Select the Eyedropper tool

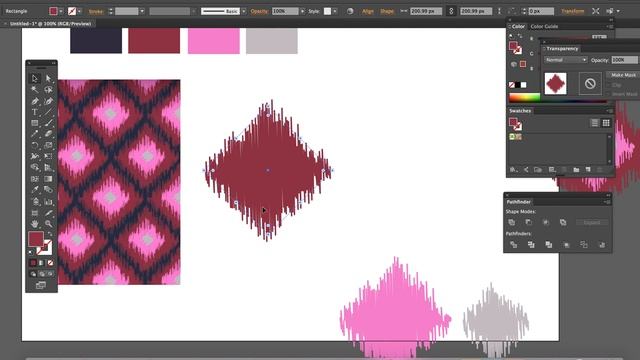(35, 190)
